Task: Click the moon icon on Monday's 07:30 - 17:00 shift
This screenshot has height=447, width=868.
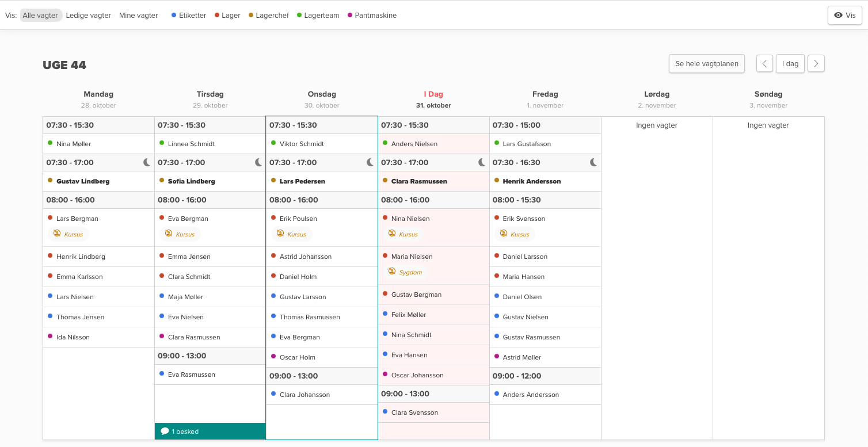Action: click(147, 163)
